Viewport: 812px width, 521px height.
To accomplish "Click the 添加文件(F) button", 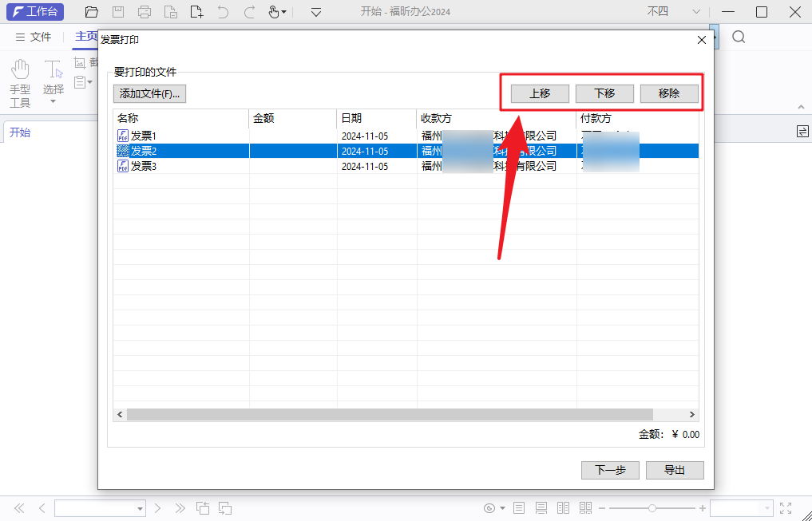I will tap(149, 93).
